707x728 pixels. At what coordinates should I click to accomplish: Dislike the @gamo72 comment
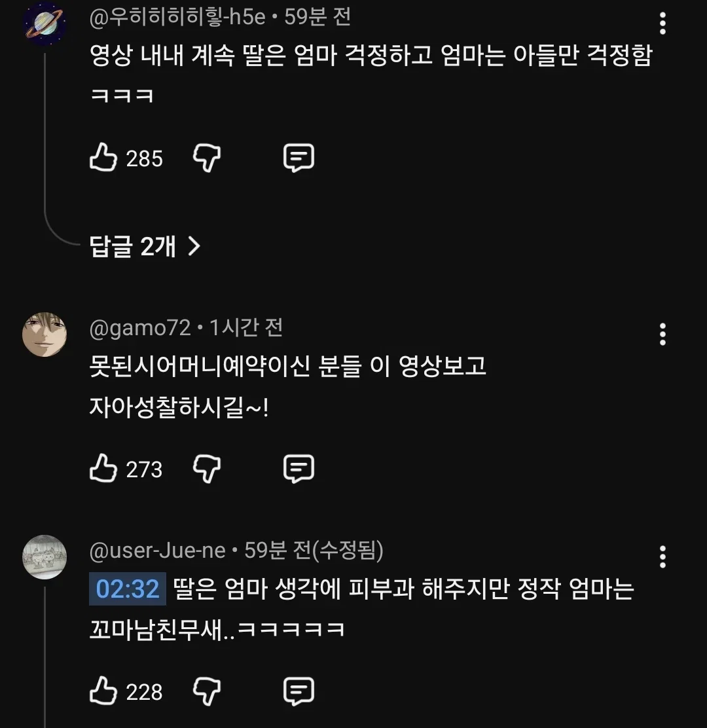point(207,469)
